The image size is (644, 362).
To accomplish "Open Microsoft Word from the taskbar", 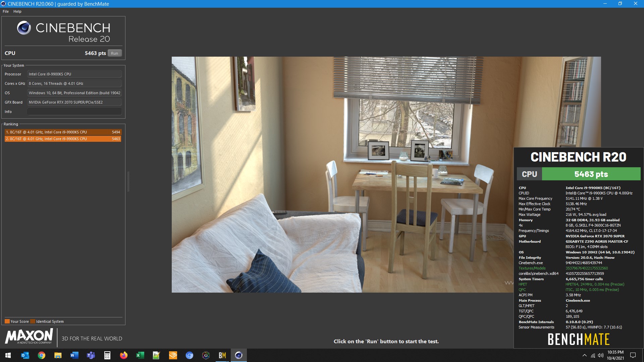I will (x=74, y=355).
